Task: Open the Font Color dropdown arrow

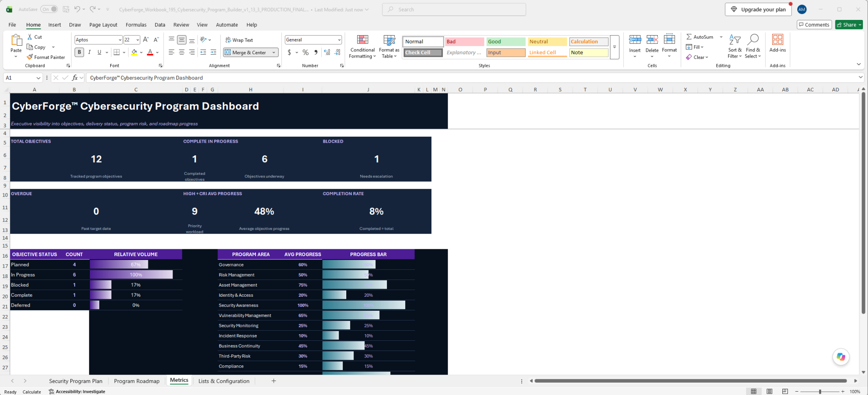Action: click(x=157, y=52)
